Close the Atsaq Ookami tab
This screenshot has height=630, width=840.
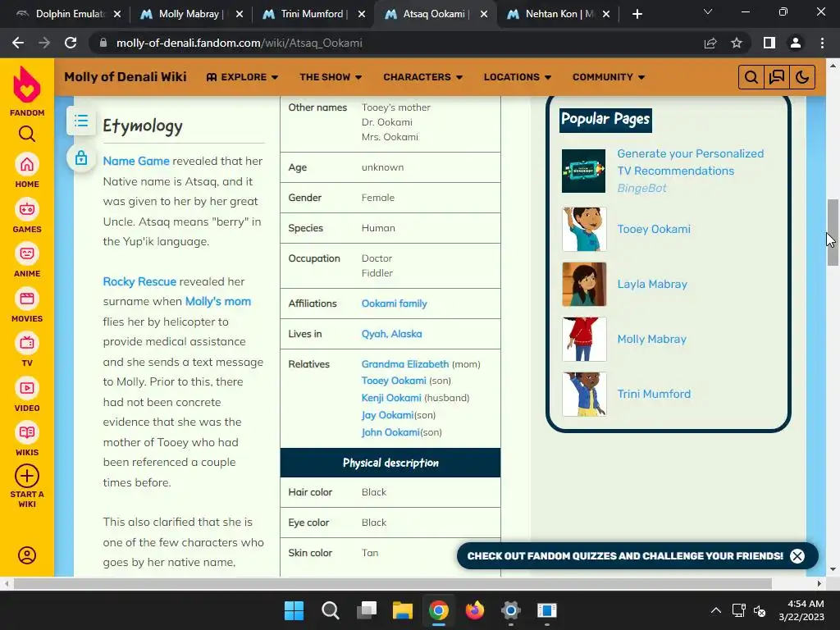click(x=484, y=15)
